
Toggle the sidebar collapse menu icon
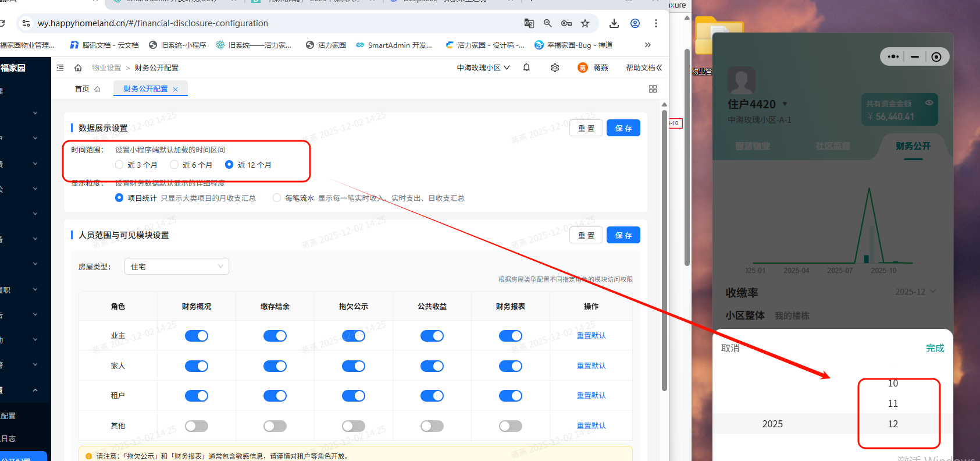60,68
